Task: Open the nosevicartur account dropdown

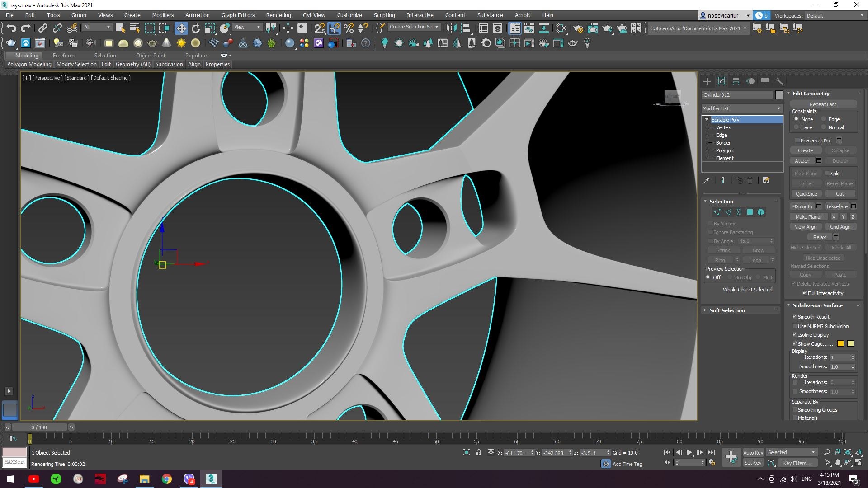Action: pos(725,15)
